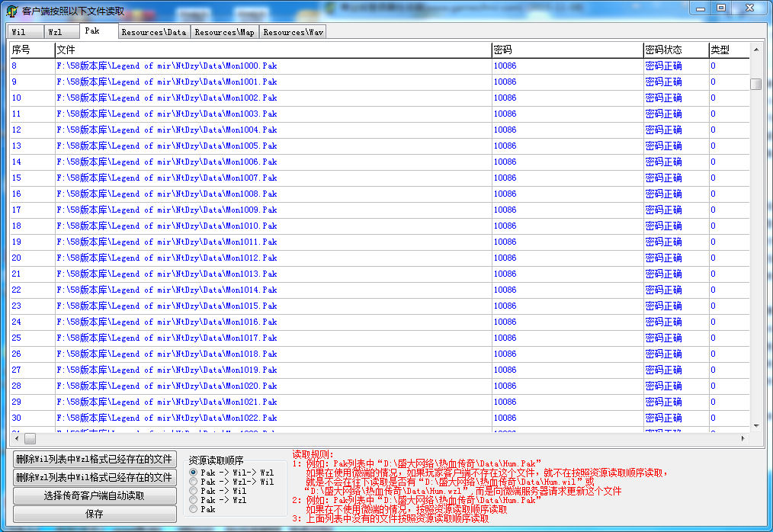Screen dimensions: 773x532
Task: Open the Resources\Wav tab
Action: (293, 32)
